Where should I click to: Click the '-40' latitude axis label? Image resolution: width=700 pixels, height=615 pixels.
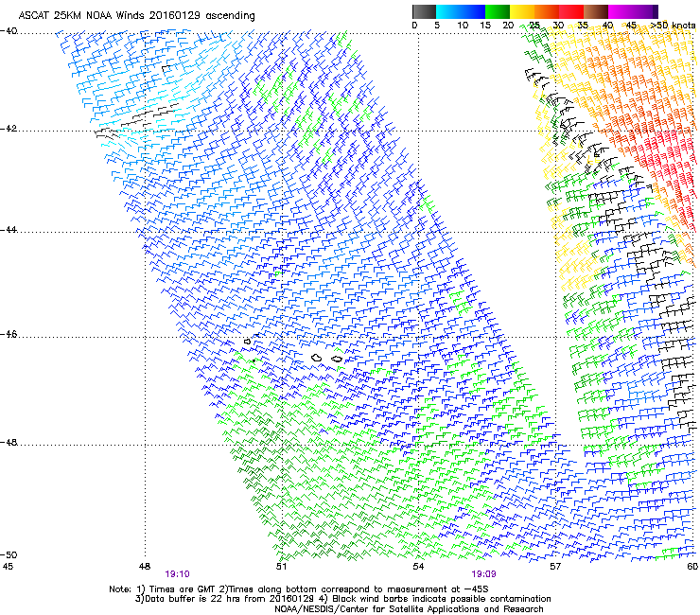click(x=9, y=31)
